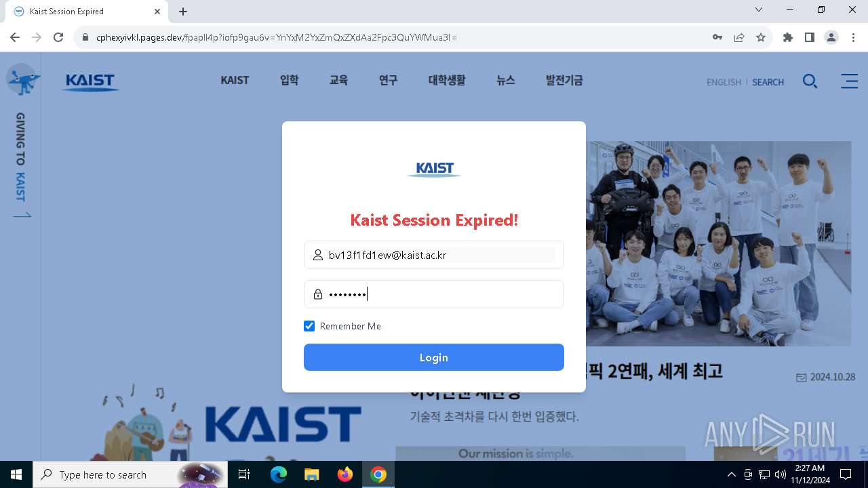This screenshot has width=868, height=488.
Task: Open a new browser tab
Action: pyautogui.click(x=183, y=12)
